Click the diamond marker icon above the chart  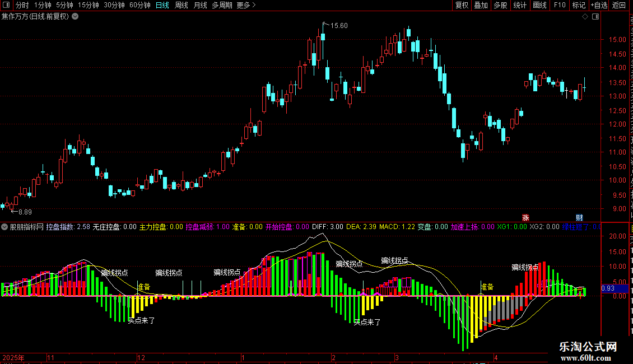pos(585,17)
